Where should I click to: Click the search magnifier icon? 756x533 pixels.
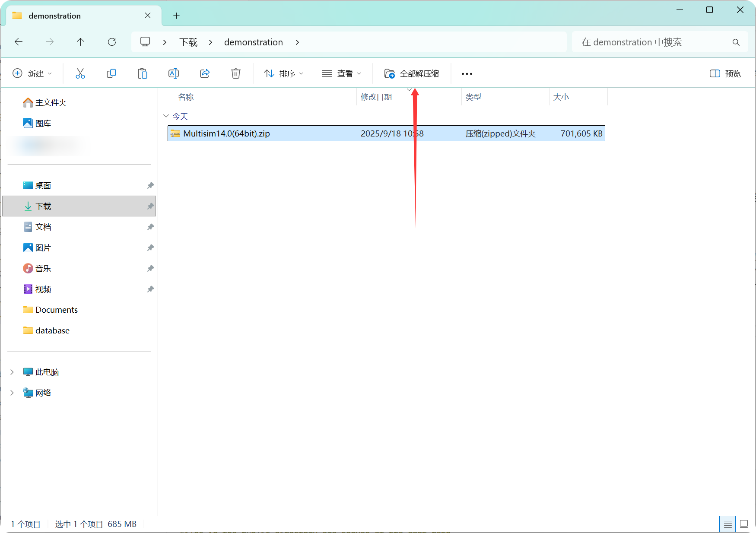(736, 42)
